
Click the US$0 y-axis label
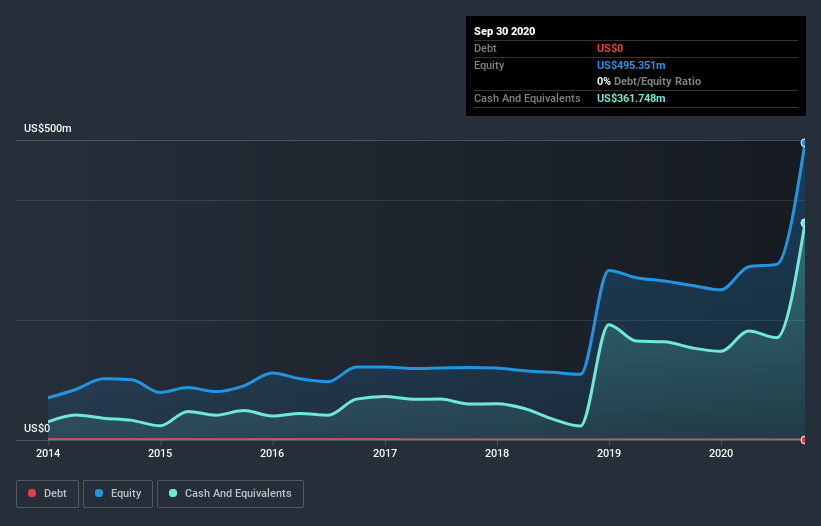pos(37,428)
